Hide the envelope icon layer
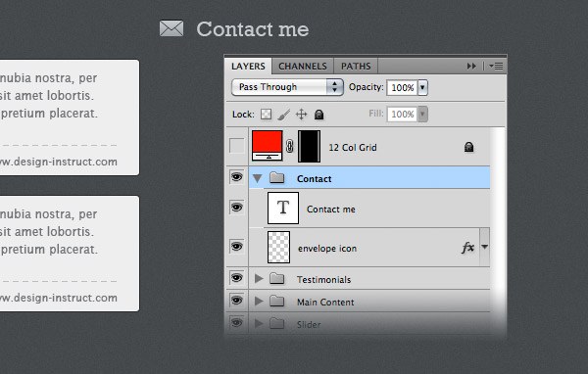Viewport: 588px width, 374px height. click(x=236, y=247)
